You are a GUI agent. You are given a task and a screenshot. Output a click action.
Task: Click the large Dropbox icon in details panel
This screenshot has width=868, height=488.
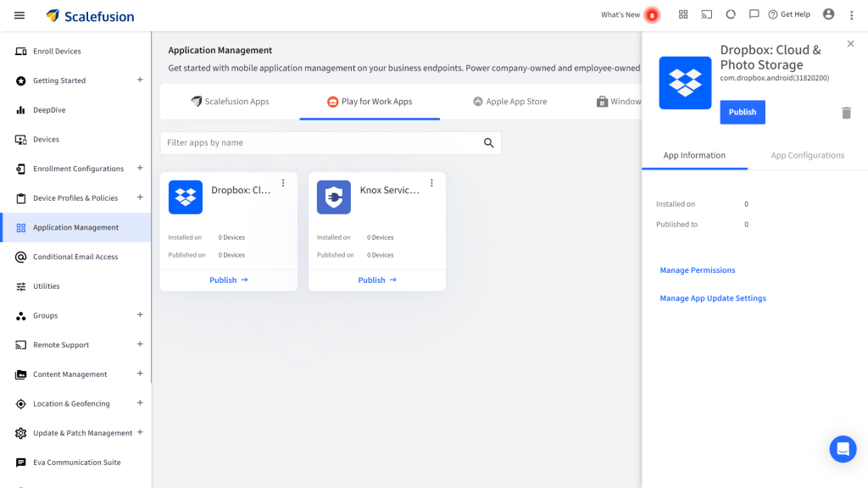685,83
